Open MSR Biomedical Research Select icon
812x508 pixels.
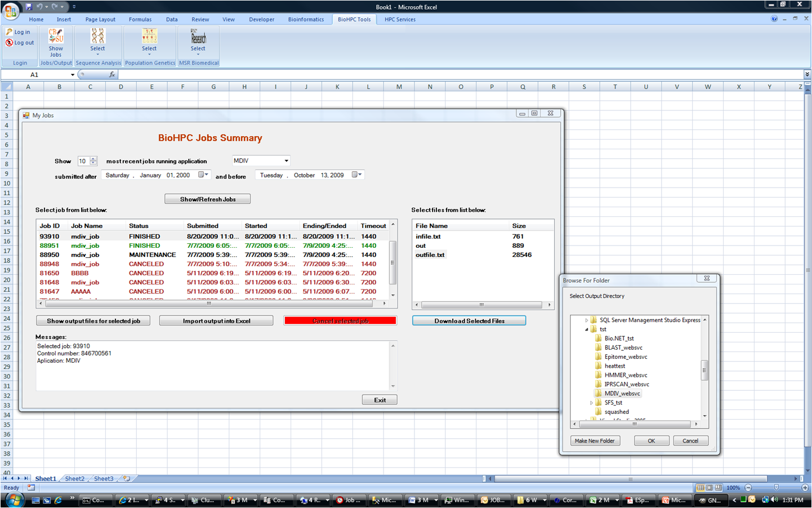pos(198,42)
